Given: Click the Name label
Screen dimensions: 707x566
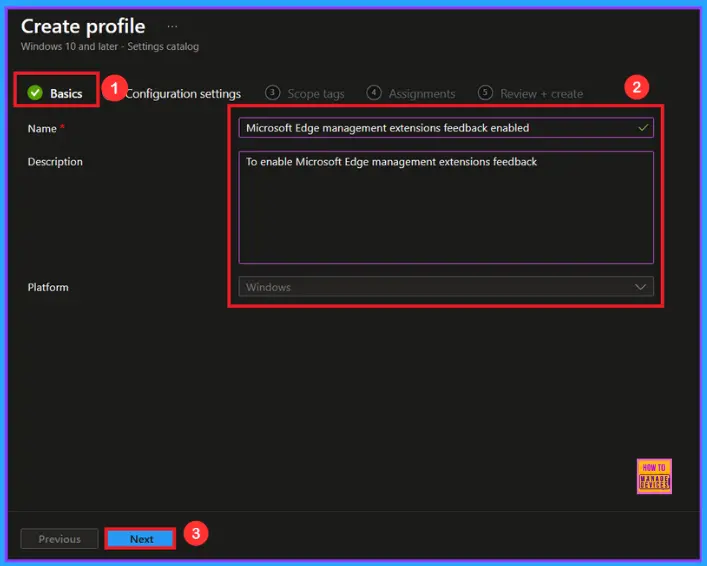Looking at the screenshot, I should pyautogui.click(x=42, y=129).
